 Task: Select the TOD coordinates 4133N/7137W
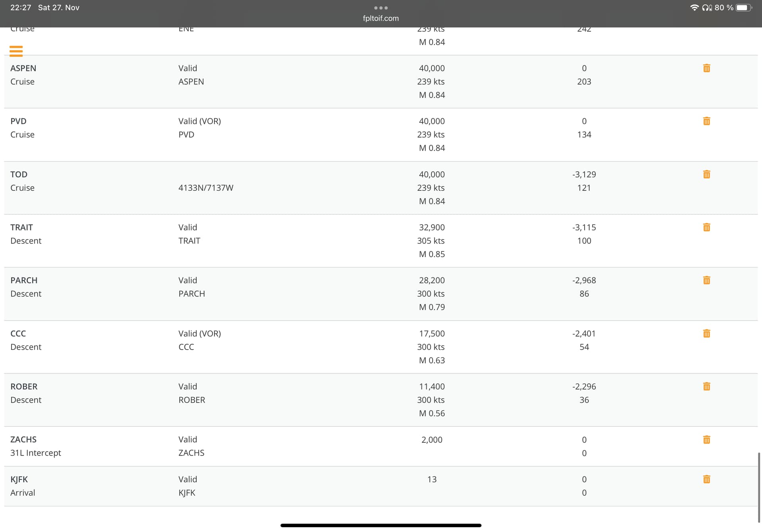coord(206,188)
